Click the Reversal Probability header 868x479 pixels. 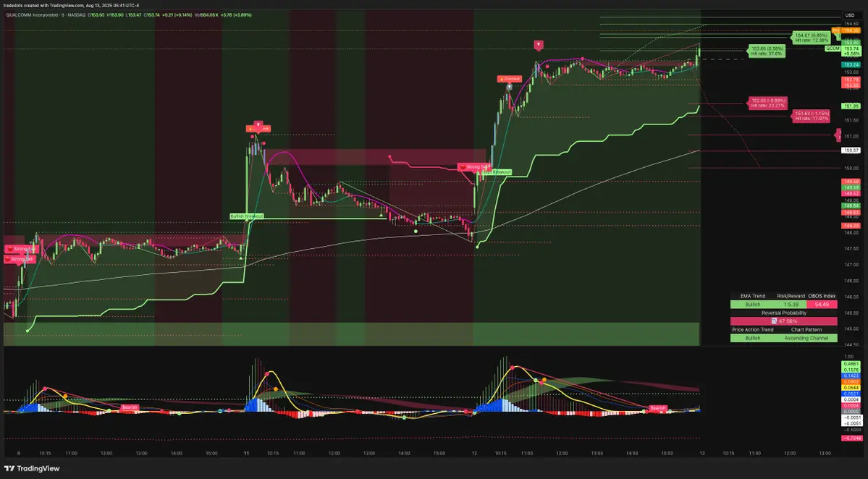784,313
